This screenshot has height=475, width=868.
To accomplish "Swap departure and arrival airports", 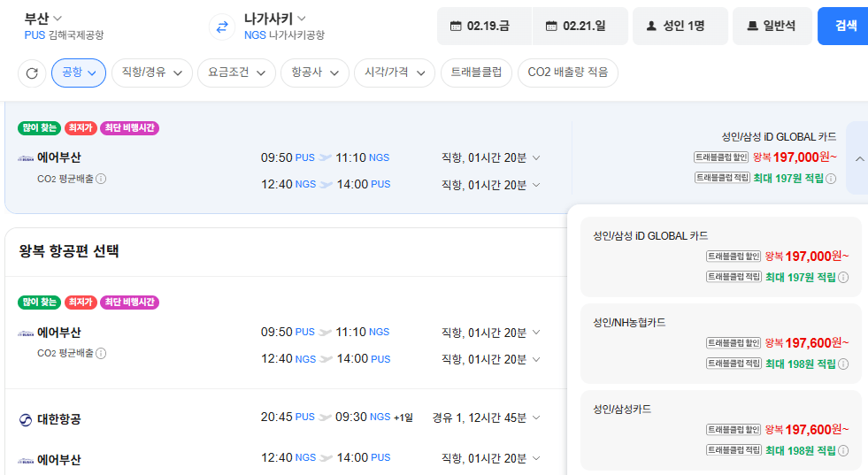I will 222,27.
